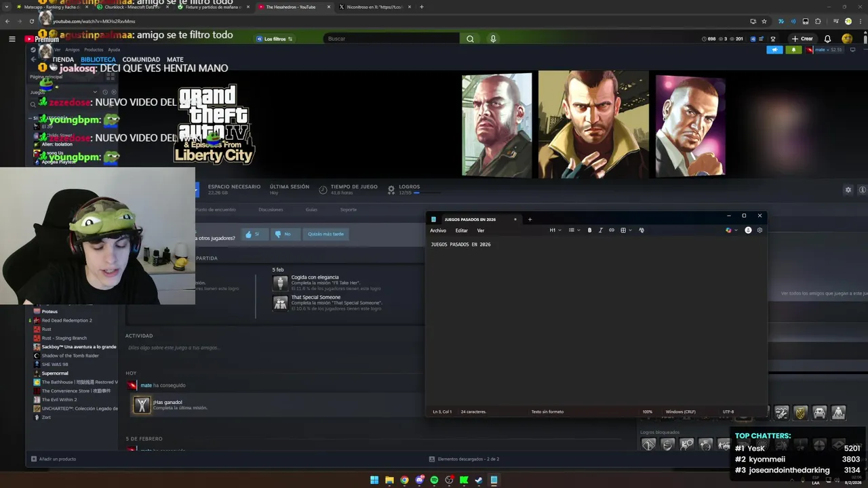The image size is (868, 488).
Task: Select Proteus in library list
Action: 50,312
